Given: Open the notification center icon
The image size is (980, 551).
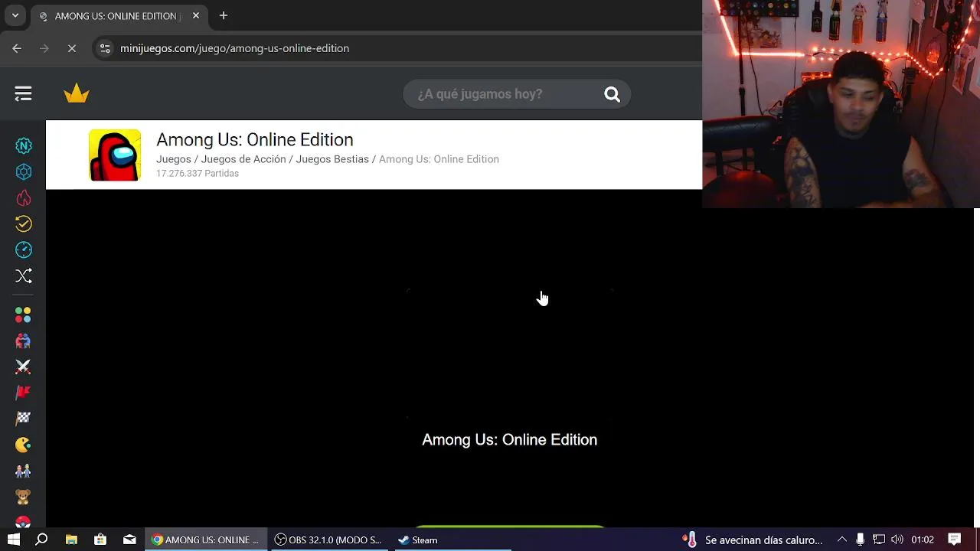Looking at the screenshot, I should 955,540.
